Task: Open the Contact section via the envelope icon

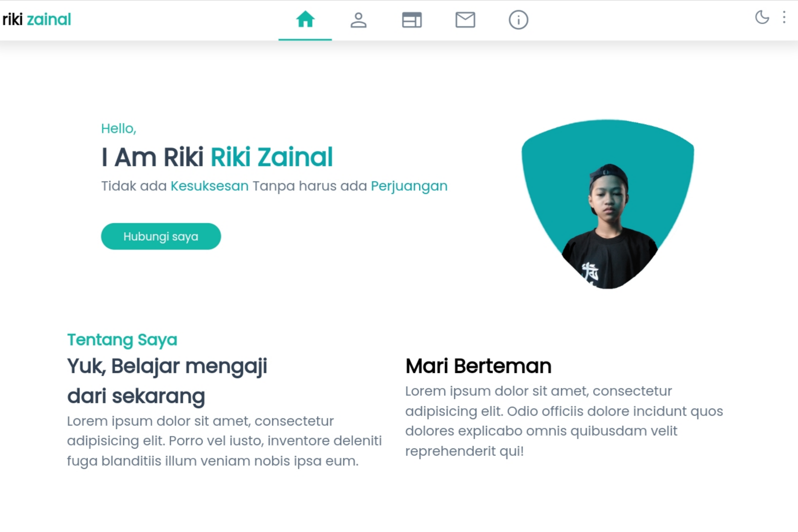Action: [x=465, y=20]
